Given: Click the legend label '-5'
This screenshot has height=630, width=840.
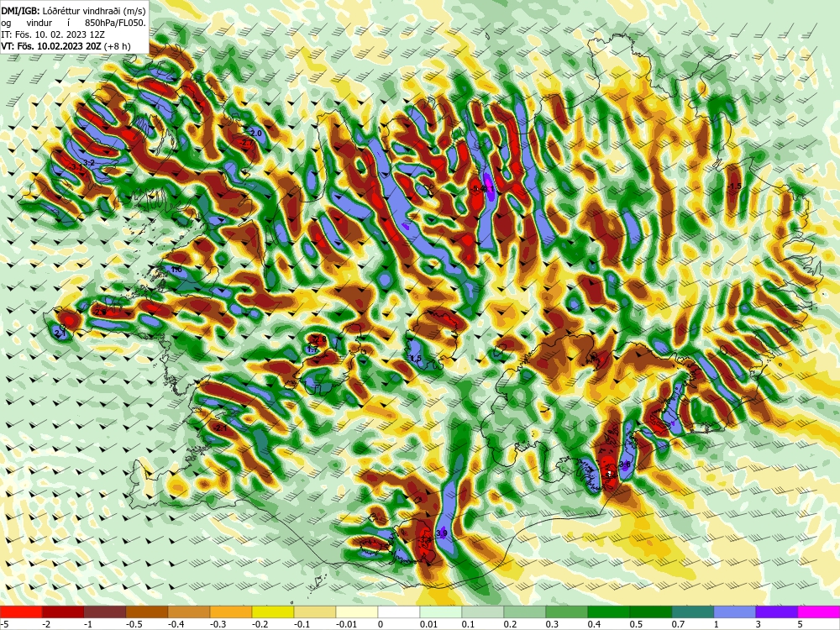Looking at the screenshot, I should click(x=3, y=624).
